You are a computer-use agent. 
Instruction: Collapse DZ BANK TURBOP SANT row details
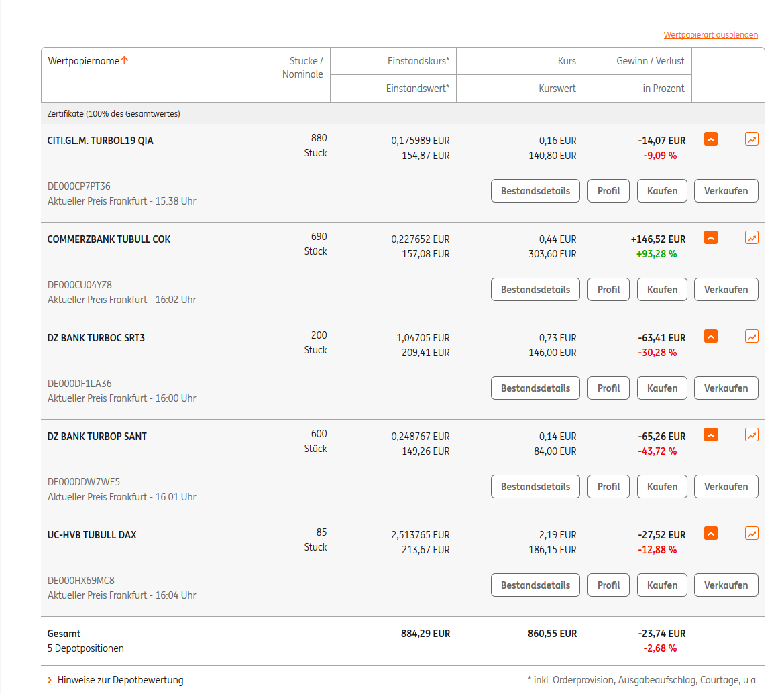[711, 435]
